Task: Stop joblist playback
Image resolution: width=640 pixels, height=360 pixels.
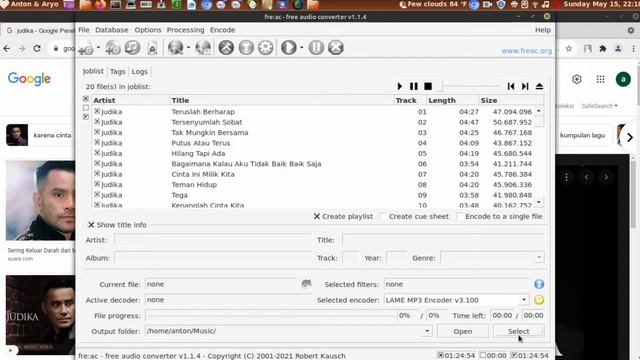Action: point(428,86)
